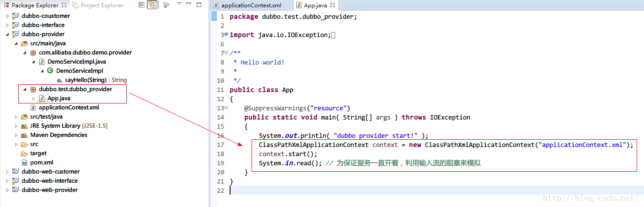Collapse the dubbo-provider project
Viewport: 644px width, 207px height.
tap(7, 34)
